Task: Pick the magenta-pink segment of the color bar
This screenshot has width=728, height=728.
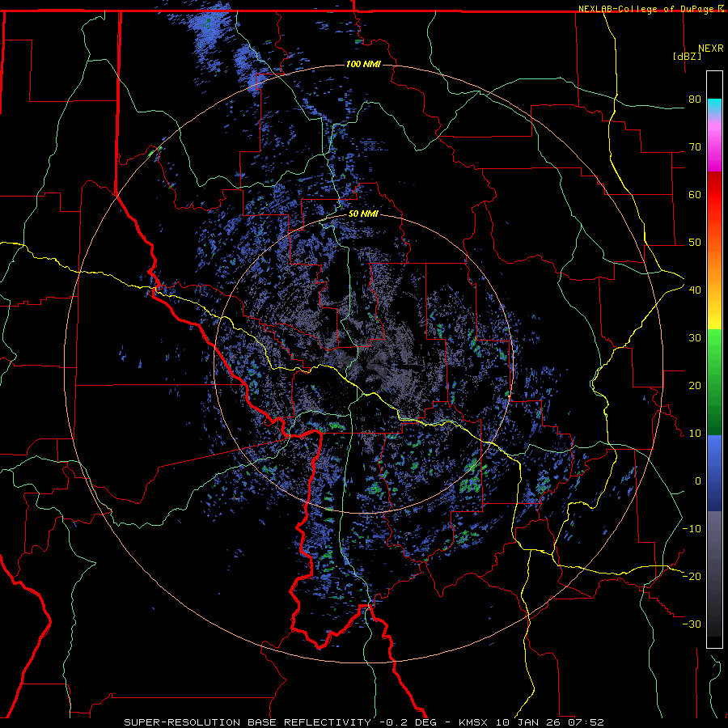Action: (714, 146)
